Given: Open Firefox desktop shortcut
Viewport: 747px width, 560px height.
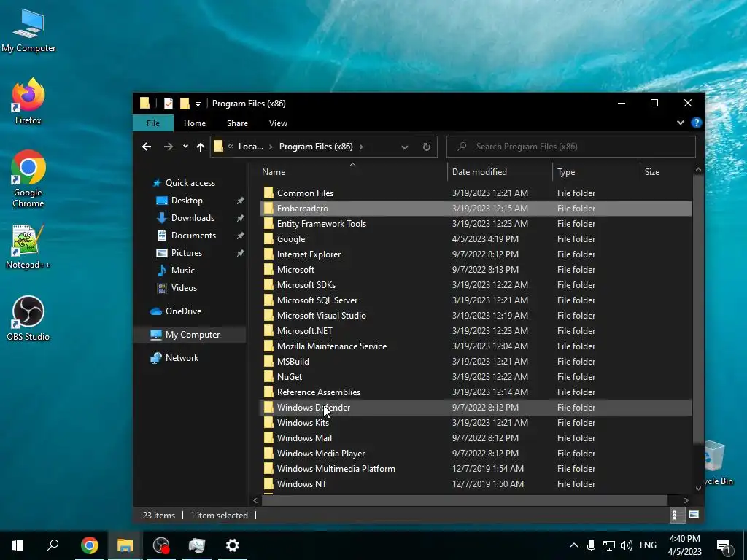Looking at the screenshot, I should pyautogui.click(x=28, y=101).
